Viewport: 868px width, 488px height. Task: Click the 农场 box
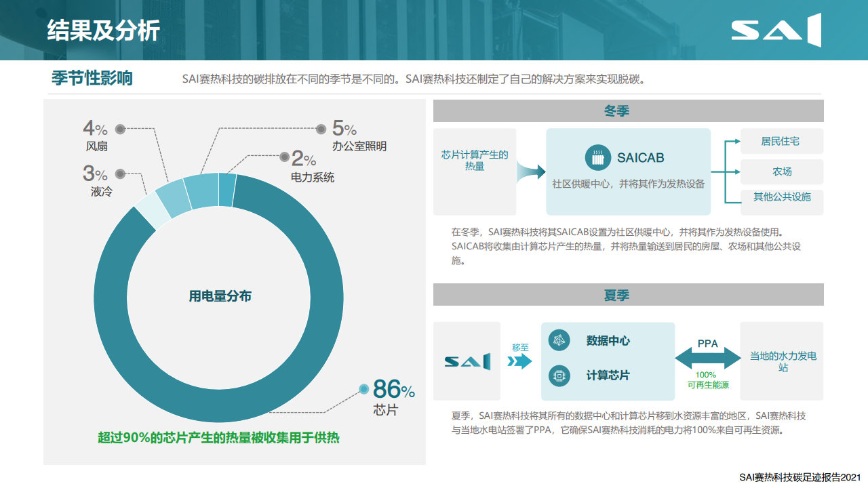781,171
